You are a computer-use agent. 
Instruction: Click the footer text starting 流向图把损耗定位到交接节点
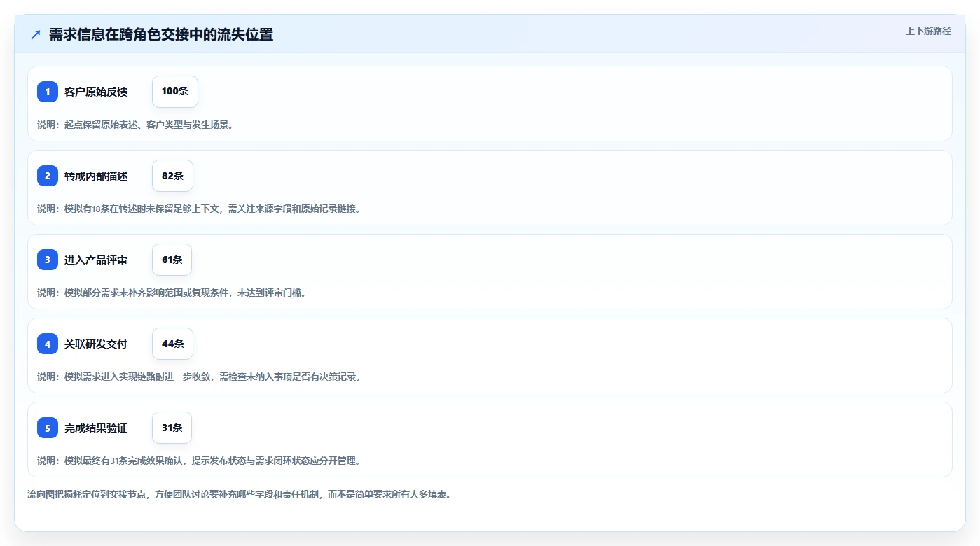click(240, 494)
